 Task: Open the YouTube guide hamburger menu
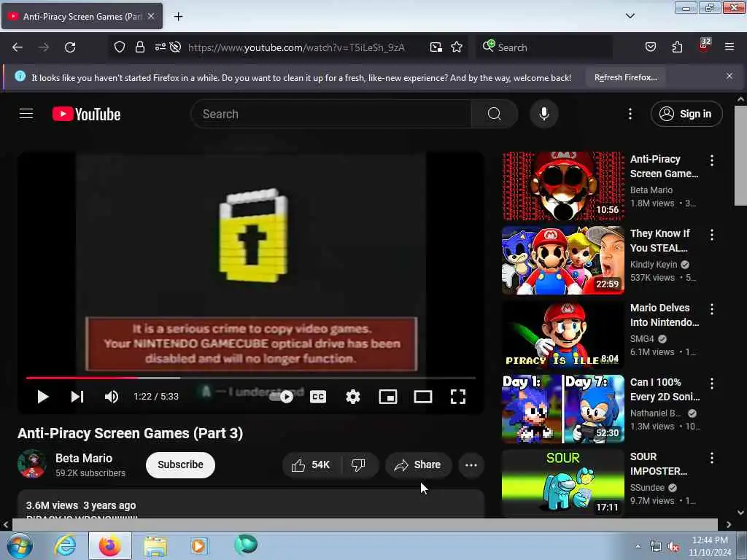(26, 114)
